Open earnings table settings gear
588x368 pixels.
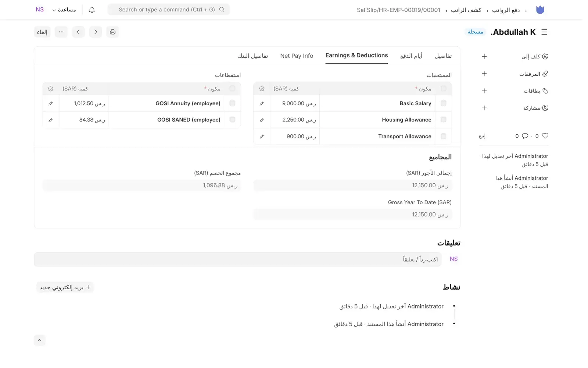(x=262, y=89)
